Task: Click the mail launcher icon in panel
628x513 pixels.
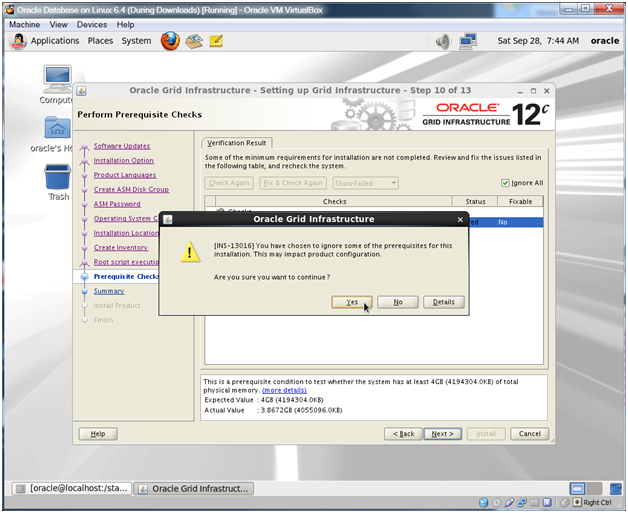Action: pyautogui.click(x=194, y=41)
